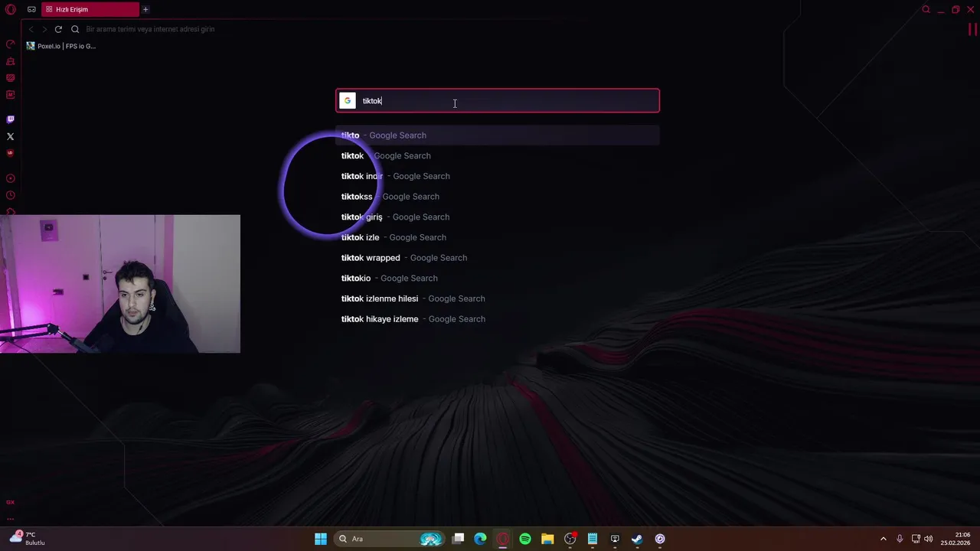Open GX Cleaner in the sidebar
This screenshot has height=551, width=980.
tap(10, 61)
